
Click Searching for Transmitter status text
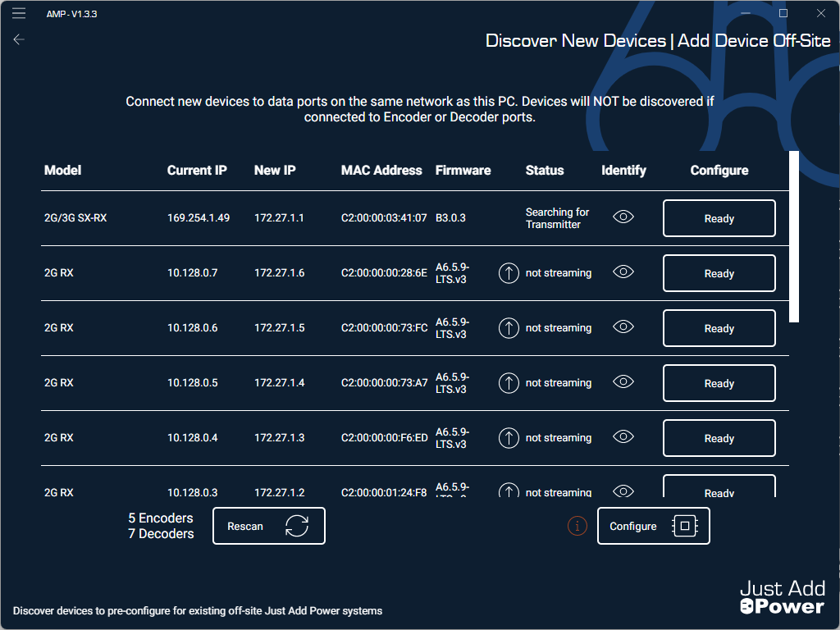[557, 218]
